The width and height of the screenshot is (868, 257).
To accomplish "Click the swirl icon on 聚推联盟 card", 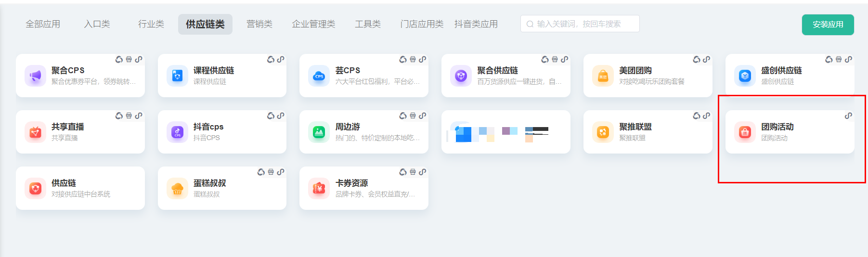I will tap(697, 116).
